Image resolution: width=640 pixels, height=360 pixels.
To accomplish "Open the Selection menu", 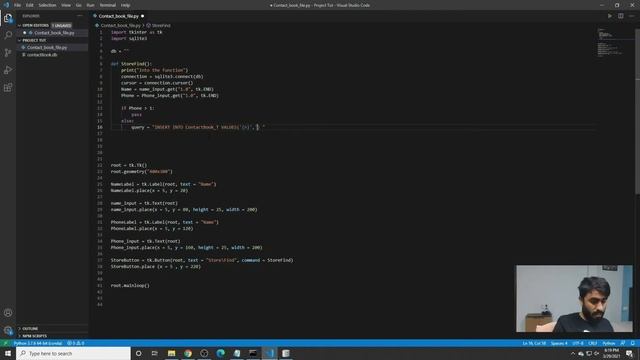I will click(47, 5).
